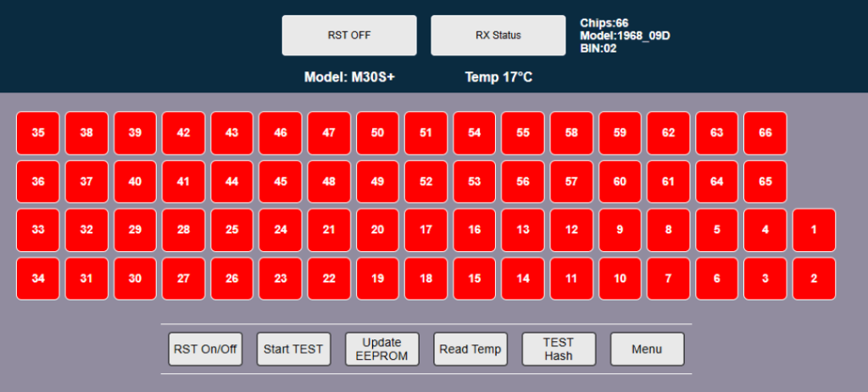
Task: Open the Menu button
Action: point(647,349)
